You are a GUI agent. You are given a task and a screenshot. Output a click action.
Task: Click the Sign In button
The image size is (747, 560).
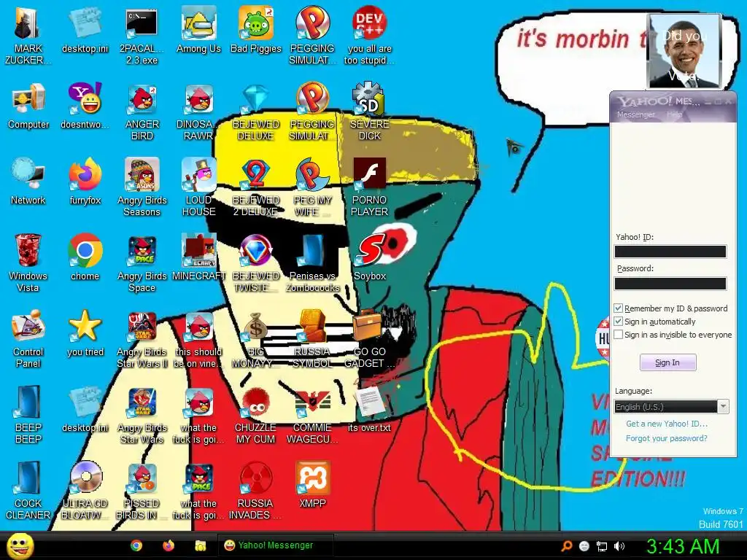tap(668, 362)
